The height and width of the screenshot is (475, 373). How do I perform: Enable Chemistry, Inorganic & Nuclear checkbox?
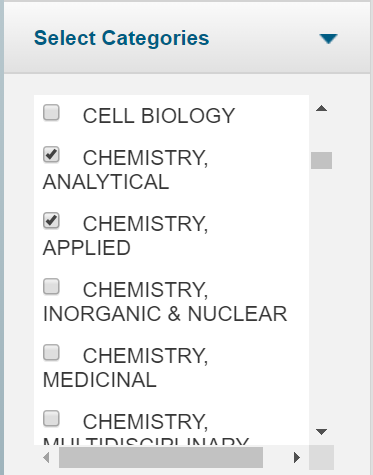click(x=51, y=286)
